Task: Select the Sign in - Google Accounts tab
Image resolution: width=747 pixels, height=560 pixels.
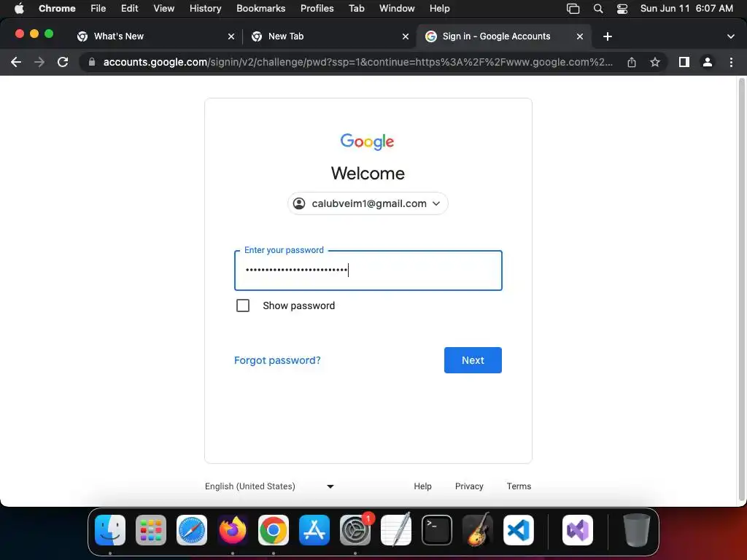Action: point(504,36)
